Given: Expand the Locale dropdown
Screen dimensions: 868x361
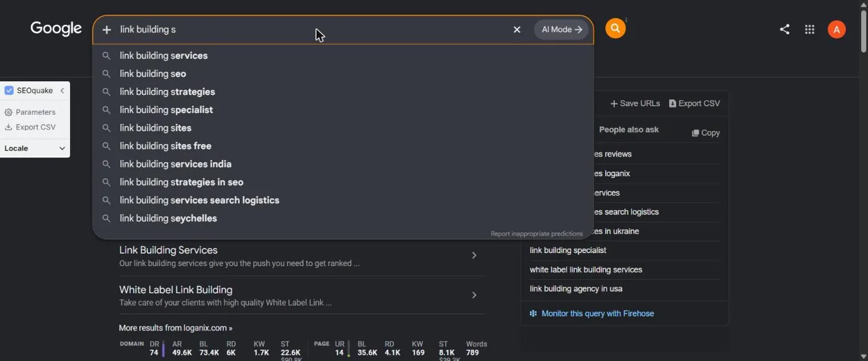Looking at the screenshot, I should (35, 148).
